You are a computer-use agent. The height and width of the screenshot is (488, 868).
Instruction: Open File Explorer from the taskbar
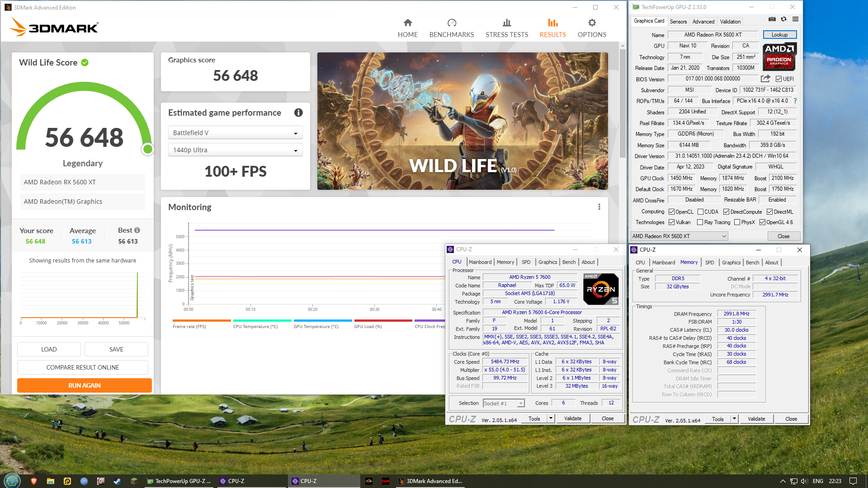tap(50, 481)
